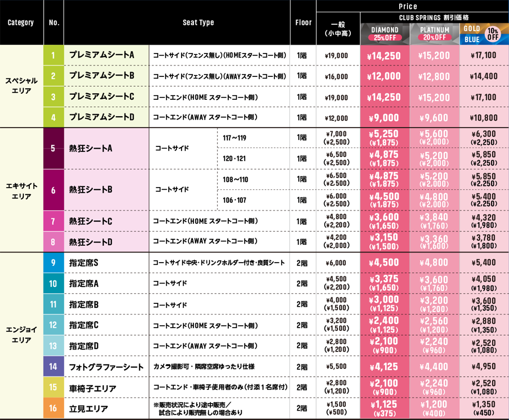Click the エキサイトエリア category cell
The height and width of the screenshot is (420, 509).
pyautogui.click(x=21, y=190)
